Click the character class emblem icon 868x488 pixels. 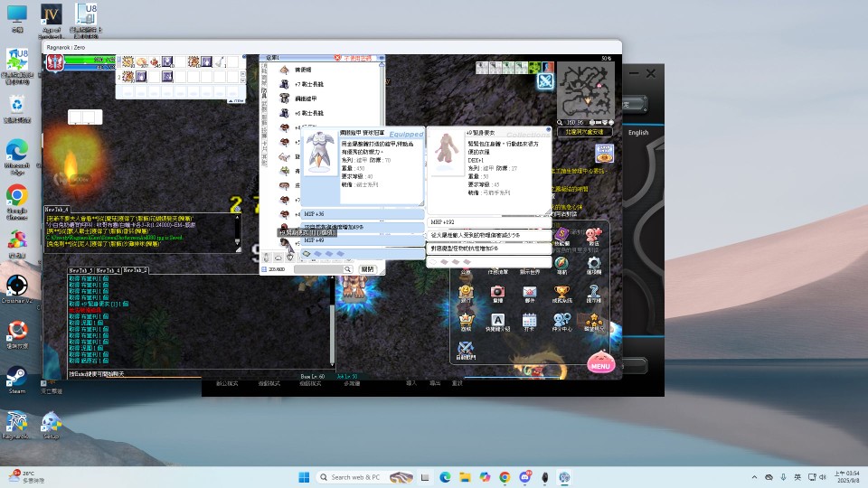point(55,62)
